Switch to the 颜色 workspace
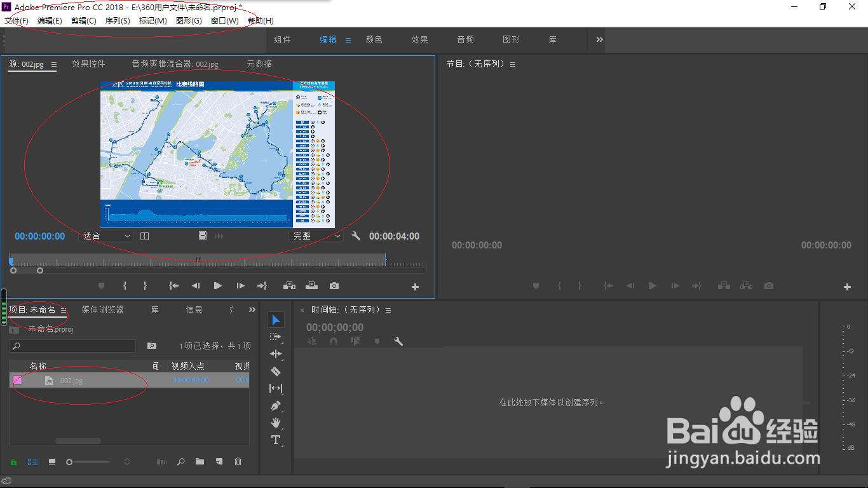This screenshot has height=488, width=868. 374,39
